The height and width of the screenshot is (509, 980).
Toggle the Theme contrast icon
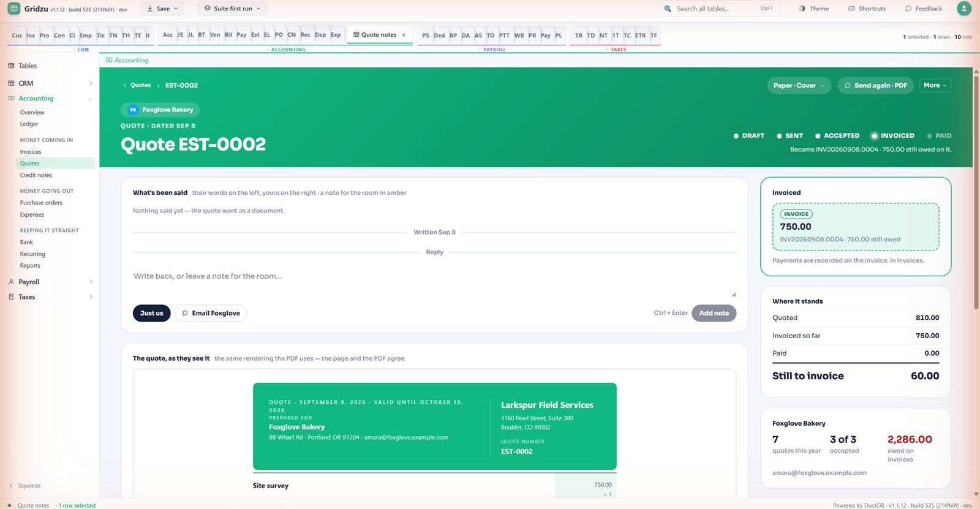pyautogui.click(x=802, y=9)
